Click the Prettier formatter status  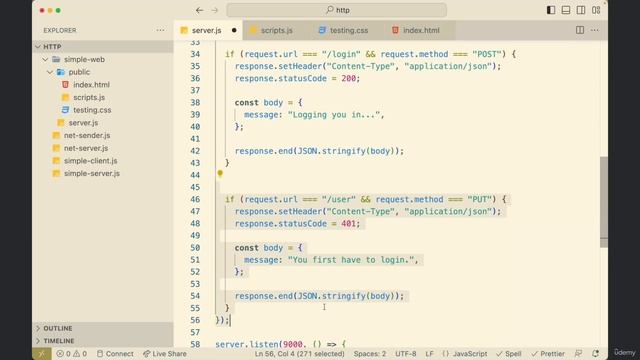[x=548, y=354]
